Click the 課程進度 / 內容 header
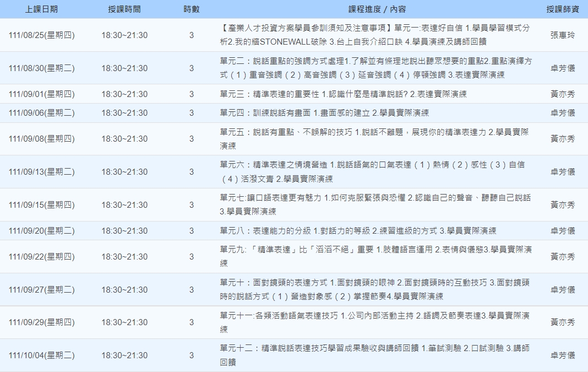This screenshot has width=588, height=372. coord(377,9)
